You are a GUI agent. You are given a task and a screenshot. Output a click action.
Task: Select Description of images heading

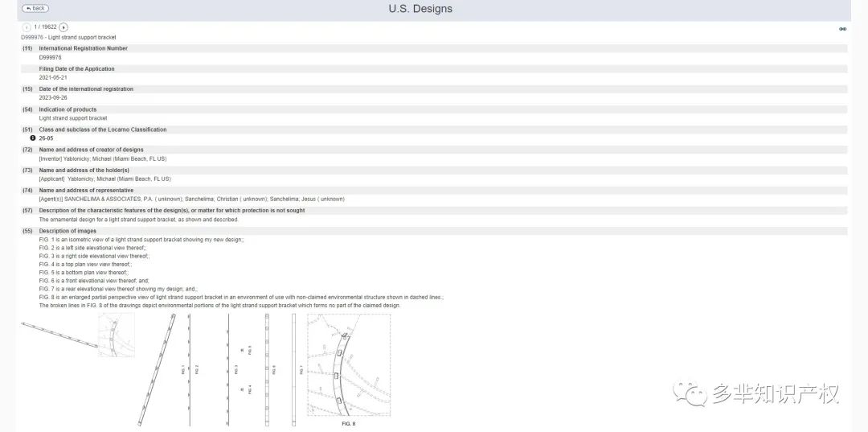(x=68, y=231)
